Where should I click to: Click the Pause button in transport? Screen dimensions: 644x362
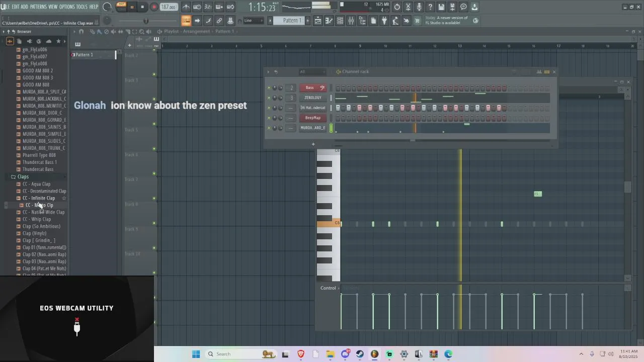[132, 7]
